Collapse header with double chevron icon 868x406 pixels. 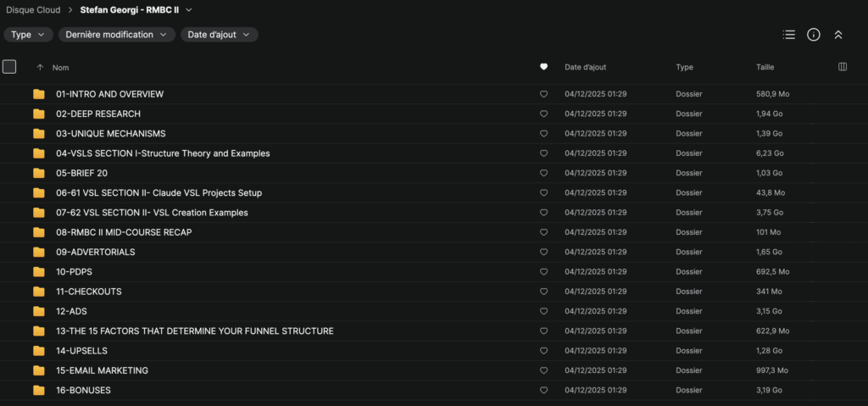pos(838,35)
